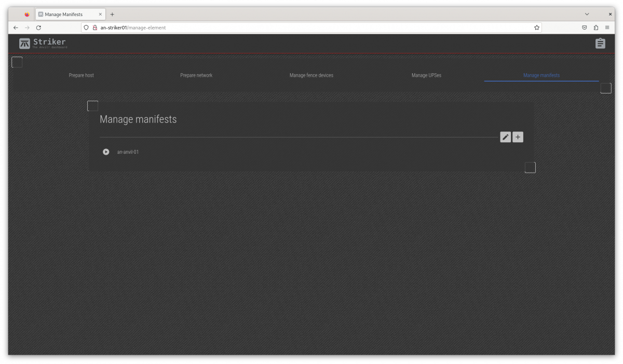Click the pencil edit manifests button
The width and height of the screenshot is (623, 364).
pyautogui.click(x=505, y=137)
